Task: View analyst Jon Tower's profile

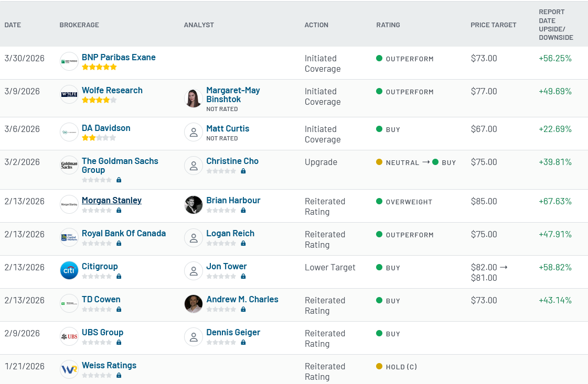Action: tap(227, 266)
